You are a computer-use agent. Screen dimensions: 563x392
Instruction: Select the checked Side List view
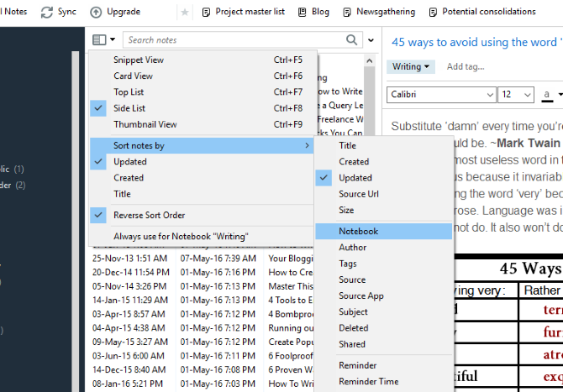[129, 108]
